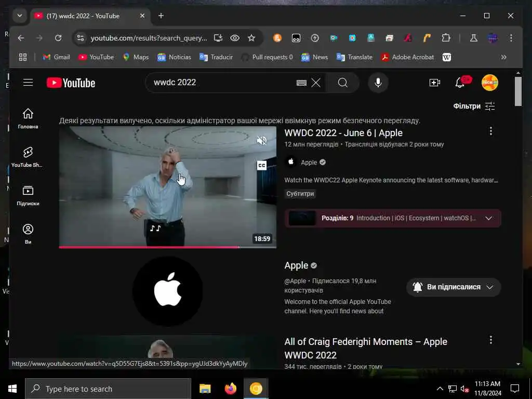Toggle captions on the video preview
532x399 pixels.
(262, 166)
